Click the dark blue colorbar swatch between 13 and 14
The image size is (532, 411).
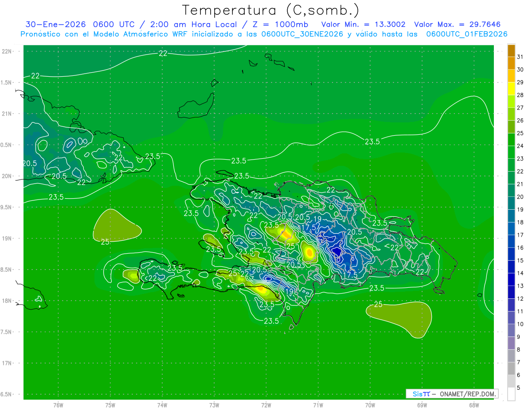pyautogui.click(x=511, y=280)
